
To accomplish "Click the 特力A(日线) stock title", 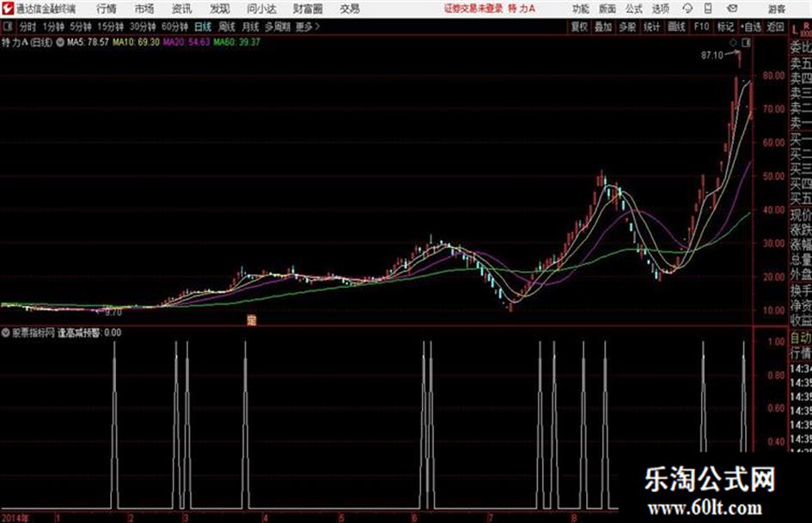I will (x=27, y=42).
